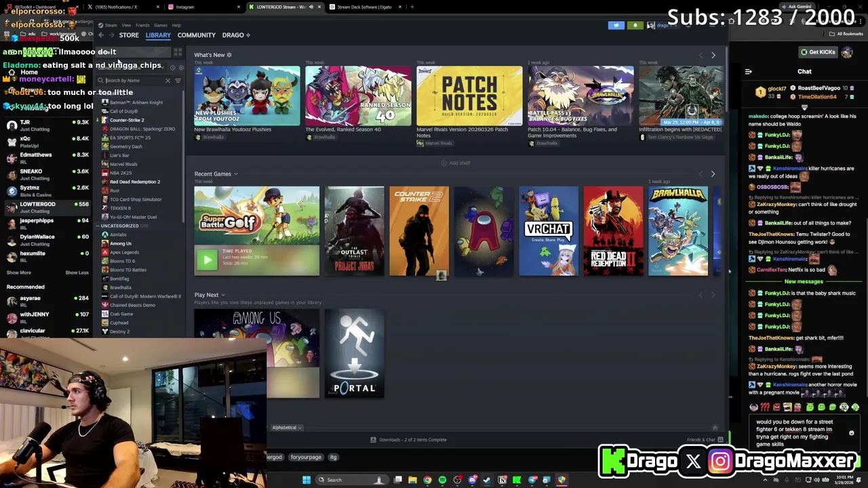Collapse the Kick chat panel icon
This screenshot has width=868, height=488.
(748, 71)
